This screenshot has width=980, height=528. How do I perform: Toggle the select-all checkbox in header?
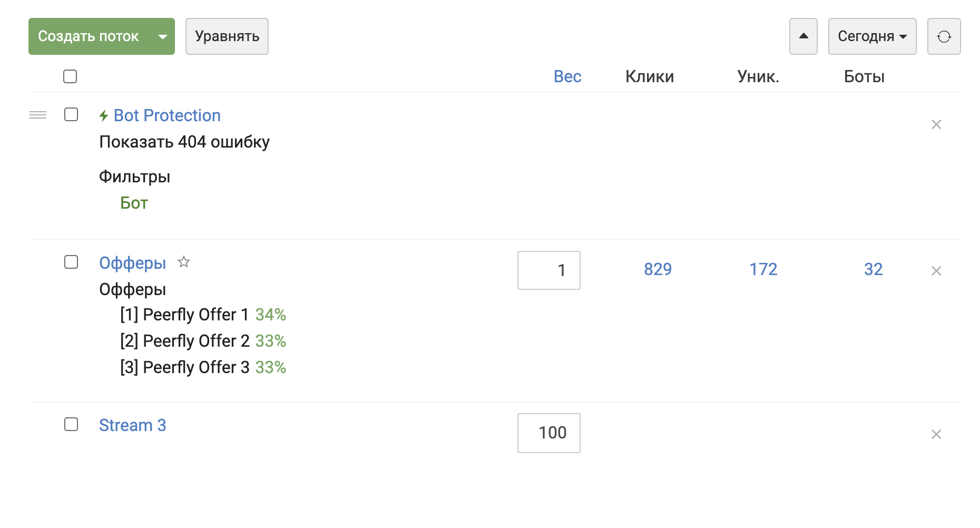pos(70,76)
